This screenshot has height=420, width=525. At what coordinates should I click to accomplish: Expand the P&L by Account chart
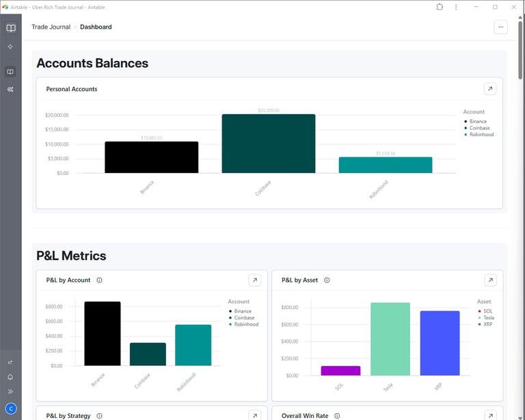pos(255,280)
